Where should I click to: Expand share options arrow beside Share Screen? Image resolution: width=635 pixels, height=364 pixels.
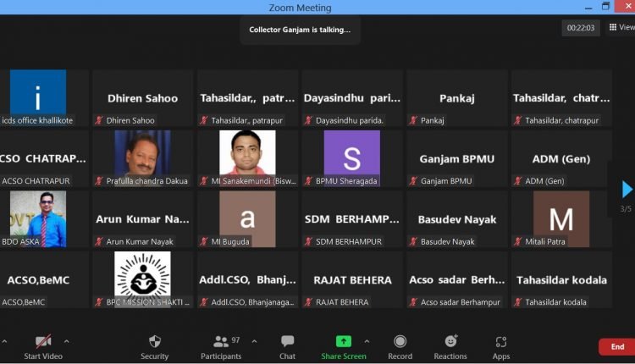pyautogui.click(x=367, y=341)
